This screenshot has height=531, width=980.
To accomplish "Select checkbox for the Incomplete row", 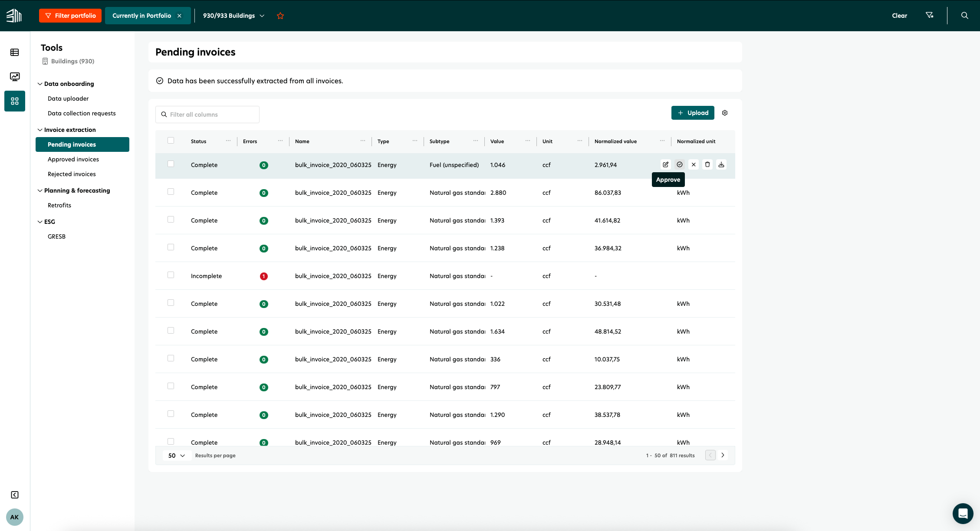I will 171,275.
